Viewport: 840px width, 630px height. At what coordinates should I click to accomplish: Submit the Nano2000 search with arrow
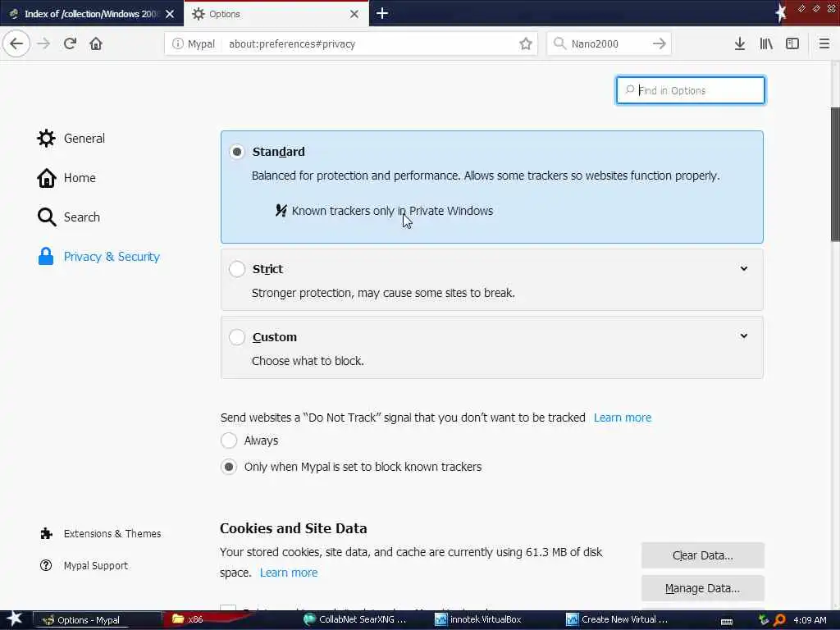pos(659,43)
